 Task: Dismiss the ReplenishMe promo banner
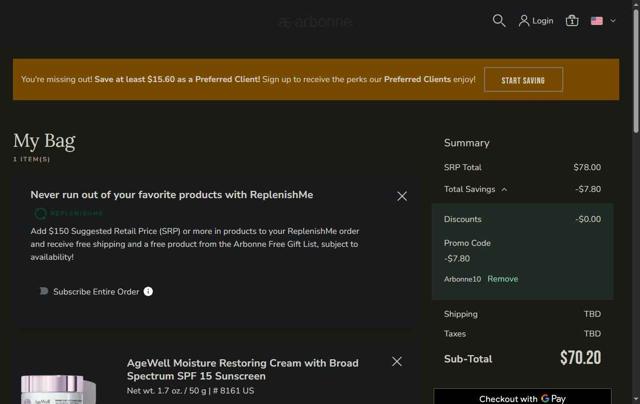pos(402,196)
